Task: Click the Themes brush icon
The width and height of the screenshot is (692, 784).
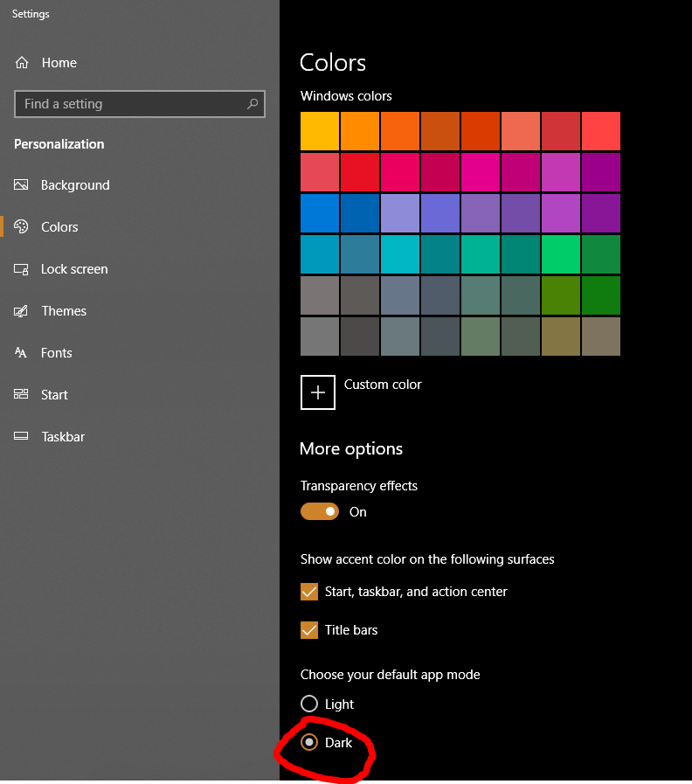Action: 21,311
